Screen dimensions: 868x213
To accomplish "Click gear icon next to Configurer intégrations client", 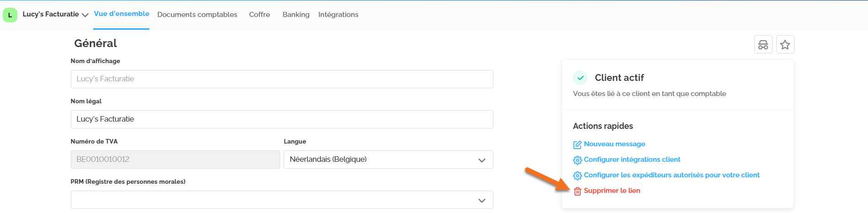I will 577,160.
